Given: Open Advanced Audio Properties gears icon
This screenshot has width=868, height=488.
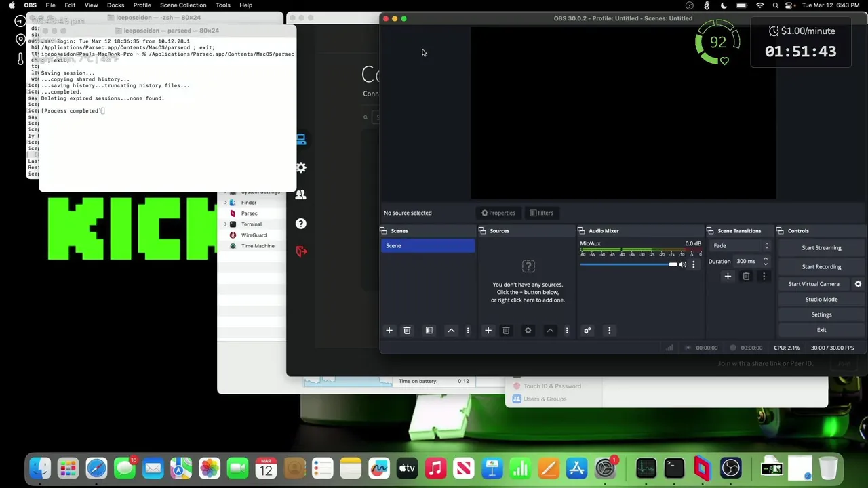Looking at the screenshot, I should click(x=587, y=331).
